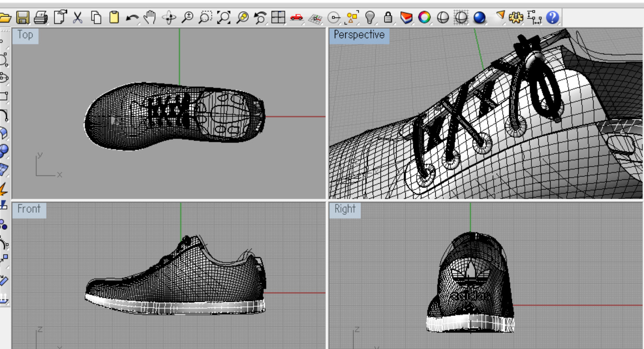This screenshot has width=644, height=349.
Task: Open Document Properties icon
Action: pyautogui.click(x=60, y=17)
